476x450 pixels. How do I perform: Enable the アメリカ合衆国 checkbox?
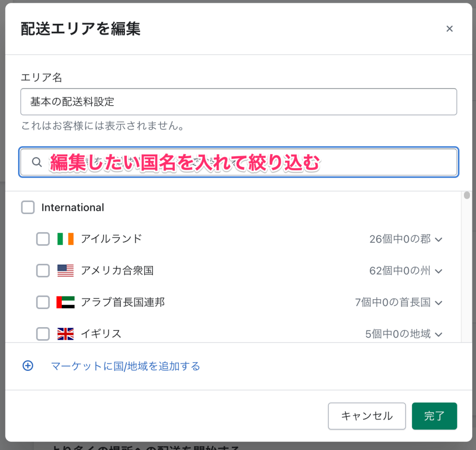(x=43, y=270)
